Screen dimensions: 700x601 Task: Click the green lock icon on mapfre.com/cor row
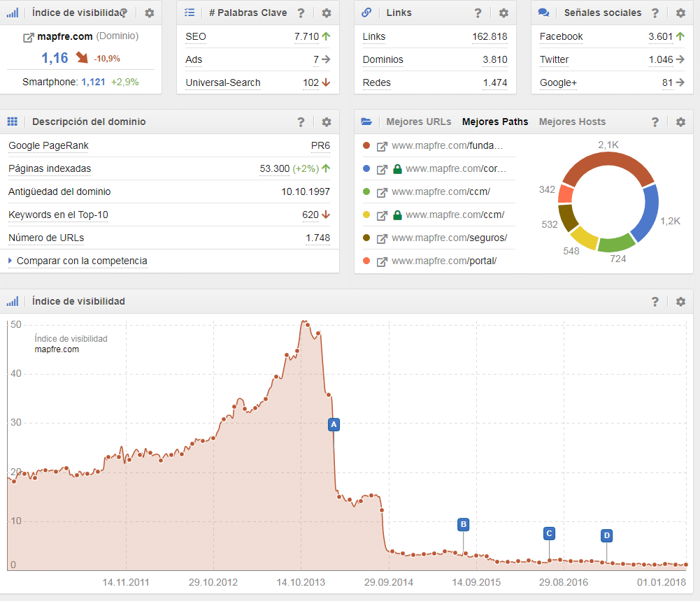tap(397, 169)
